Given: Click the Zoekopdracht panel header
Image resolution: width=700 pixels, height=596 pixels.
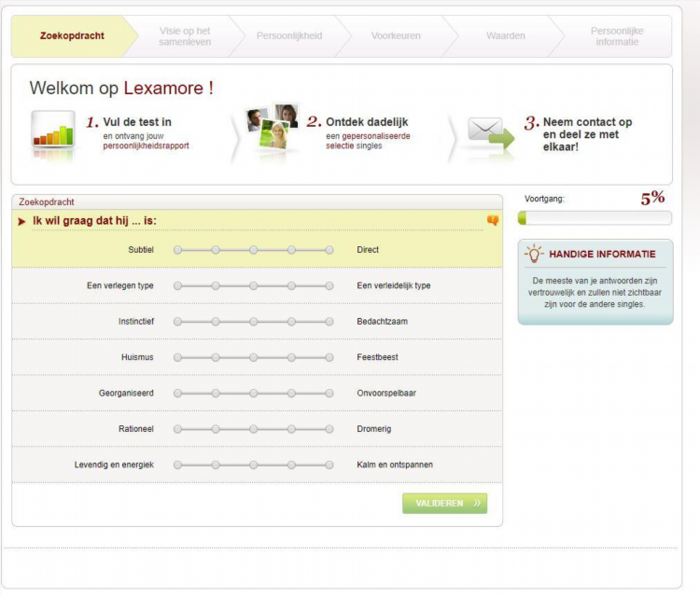Looking at the screenshot, I should 258,202.
